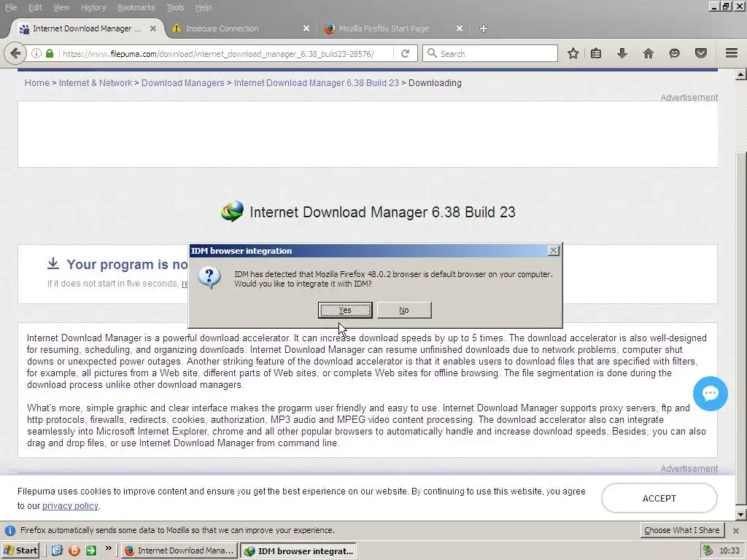Viewport: 747px width, 560px height.
Task: Click the taskbar clock showing 10:33
Action: click(729, 551)
